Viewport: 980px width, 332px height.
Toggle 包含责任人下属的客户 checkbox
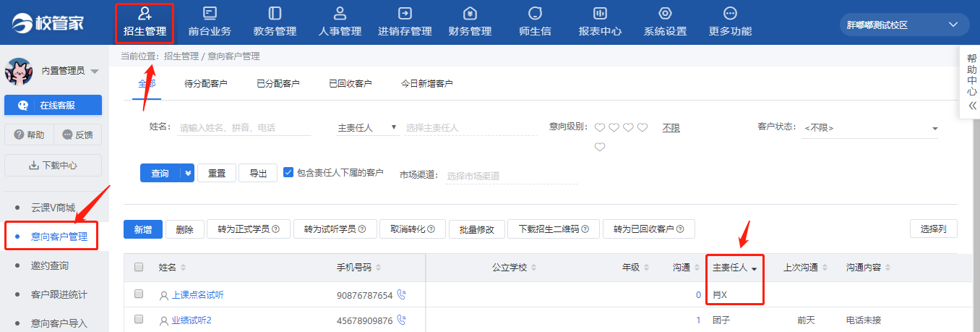coord(288,172)
